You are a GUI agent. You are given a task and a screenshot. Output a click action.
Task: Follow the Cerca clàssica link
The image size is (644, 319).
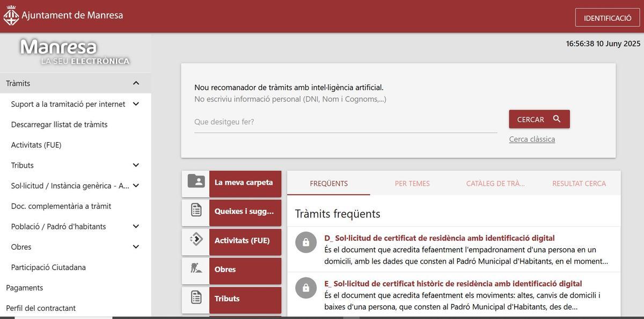coord(532,139)
